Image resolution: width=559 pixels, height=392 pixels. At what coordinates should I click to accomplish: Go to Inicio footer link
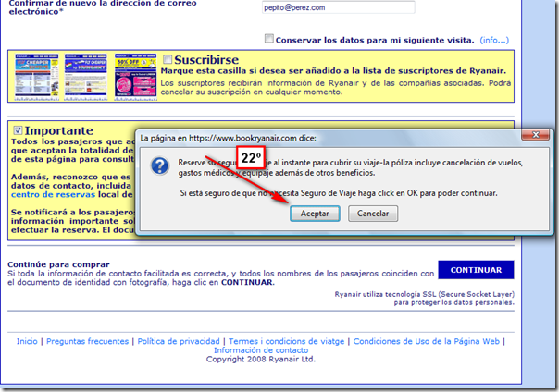27,341
